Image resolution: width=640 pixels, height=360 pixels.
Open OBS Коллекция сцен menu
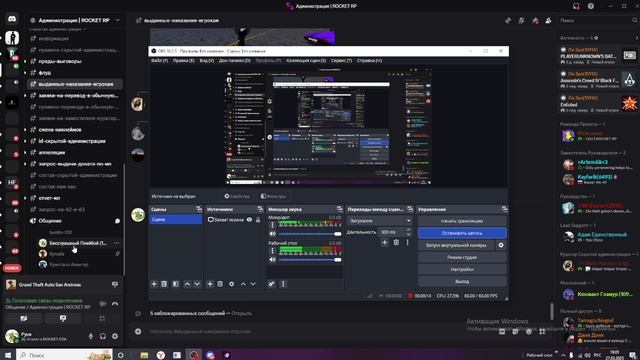click(x=306, y=60)
